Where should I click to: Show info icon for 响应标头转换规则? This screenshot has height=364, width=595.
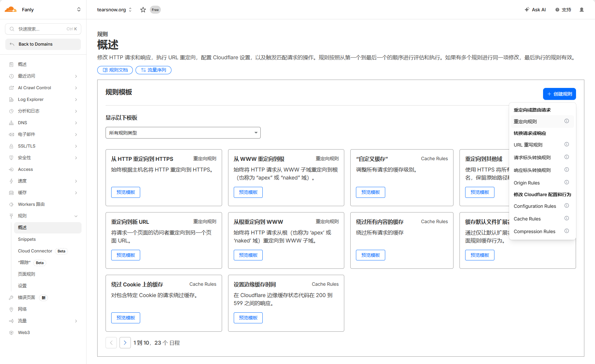[567, 170]
